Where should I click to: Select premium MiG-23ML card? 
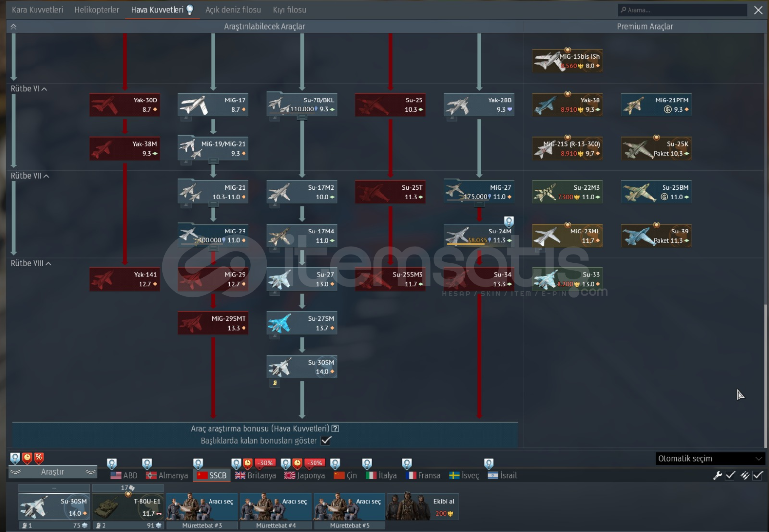(x=567, y=236)
